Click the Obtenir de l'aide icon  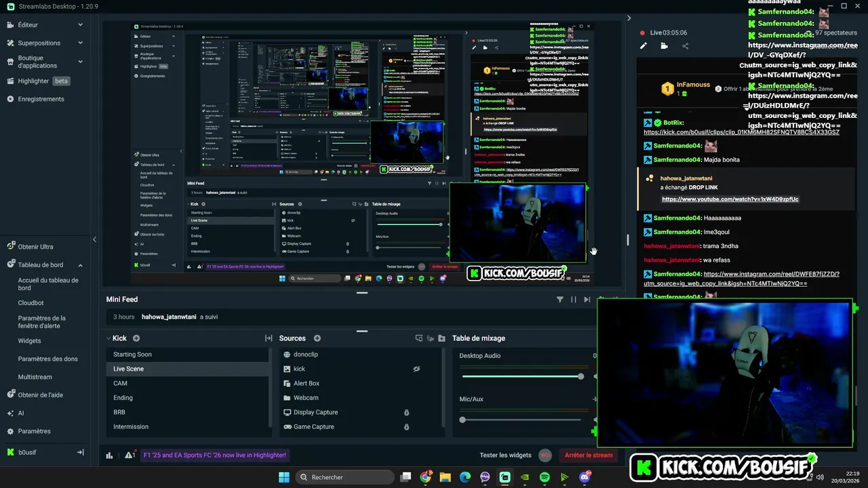tap(11, 395)
